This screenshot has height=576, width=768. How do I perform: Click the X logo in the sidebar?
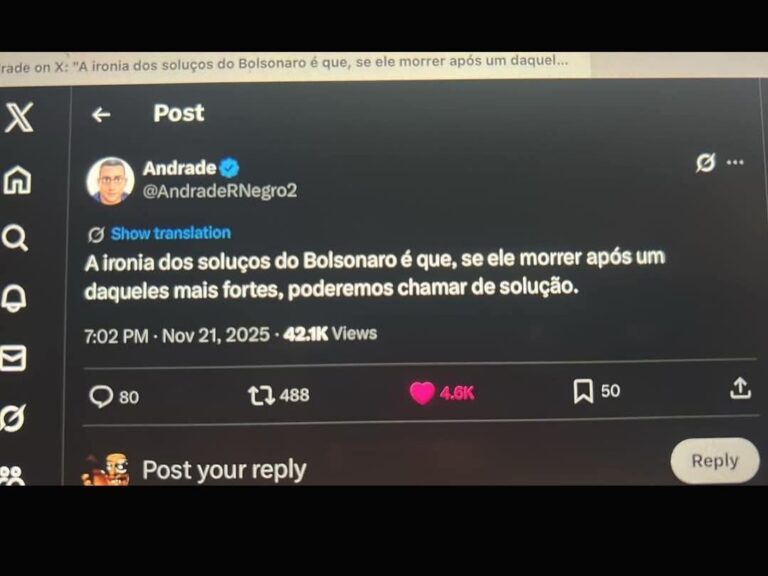(x=19, y=117)
